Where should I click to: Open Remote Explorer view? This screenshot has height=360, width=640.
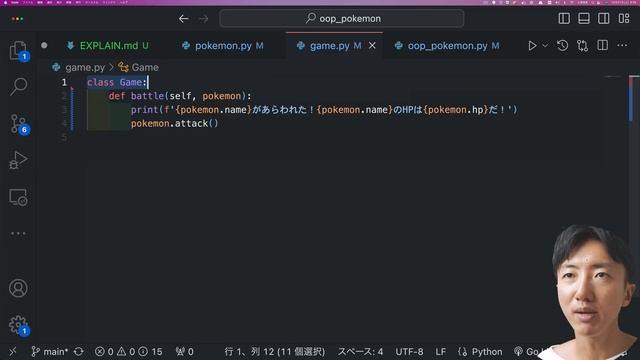[18, 197]
